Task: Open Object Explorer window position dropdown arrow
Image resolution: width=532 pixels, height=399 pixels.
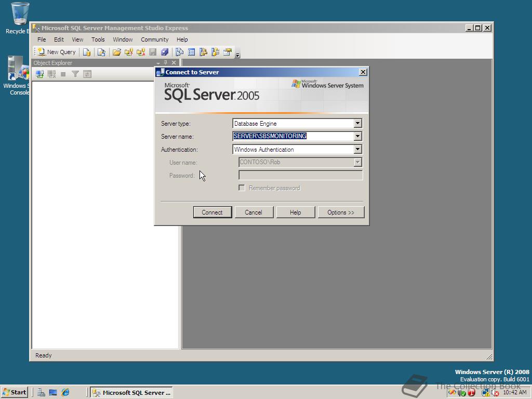Action: pos(158,63)
